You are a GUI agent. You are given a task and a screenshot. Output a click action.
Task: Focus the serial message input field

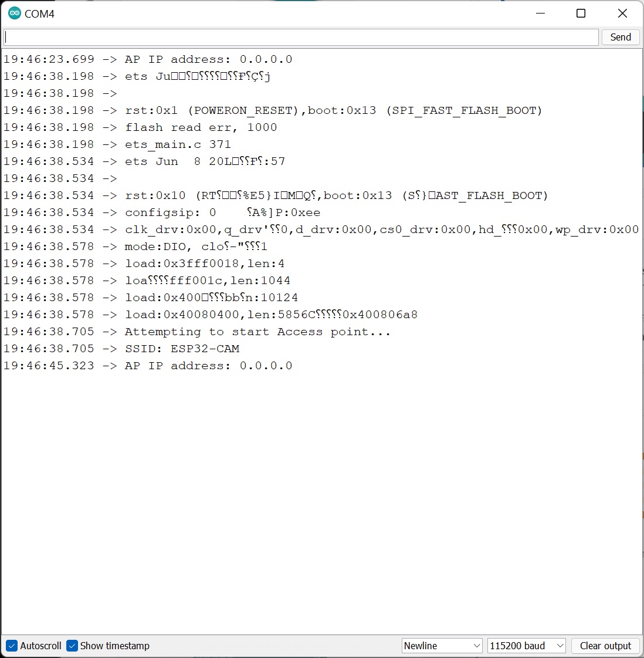(300, 37)
